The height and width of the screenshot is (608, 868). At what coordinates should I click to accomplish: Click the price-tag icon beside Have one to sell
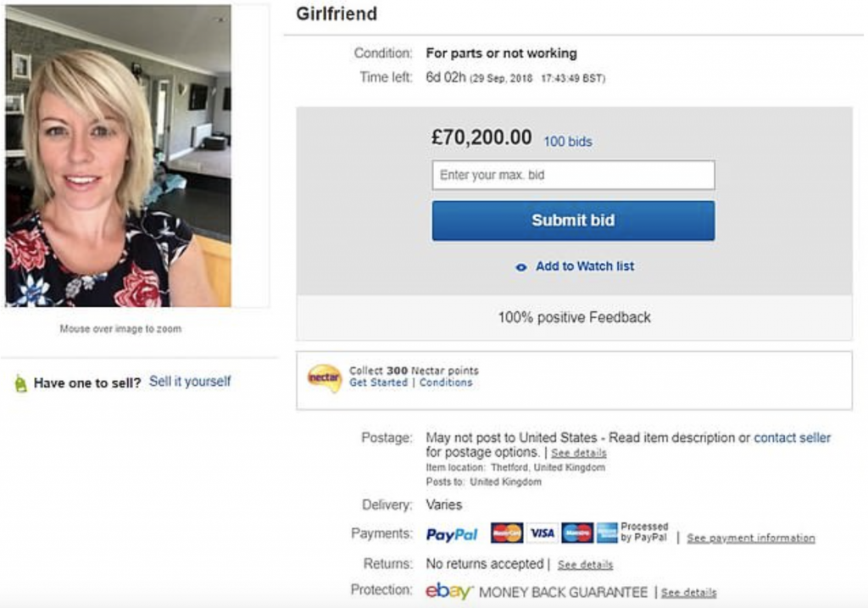pyautogui.click(x=19, y=382)
